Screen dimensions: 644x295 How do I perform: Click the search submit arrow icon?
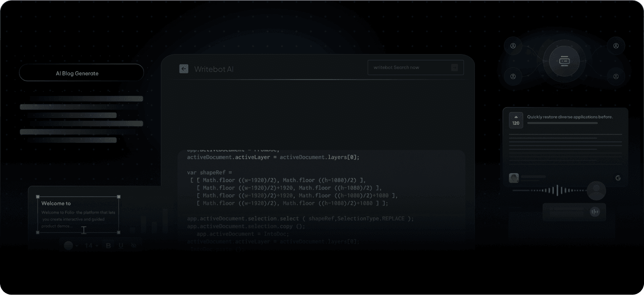click(x=454, y=67)
